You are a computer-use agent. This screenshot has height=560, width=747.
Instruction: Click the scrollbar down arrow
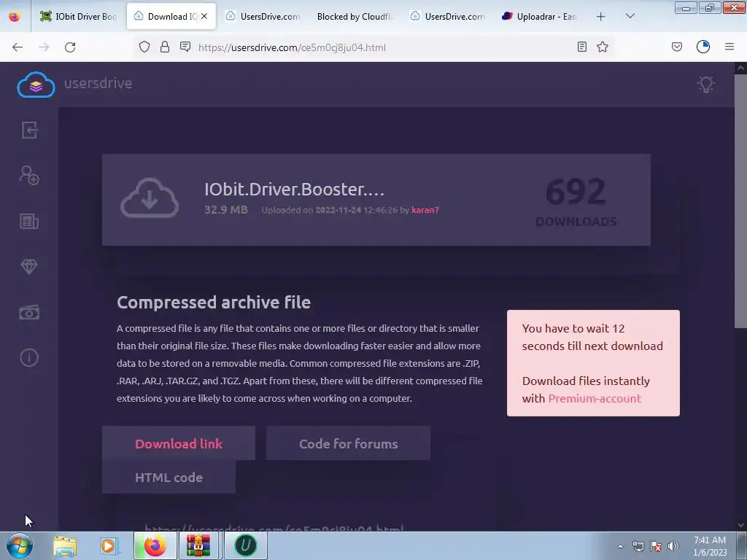pos(740,525)
